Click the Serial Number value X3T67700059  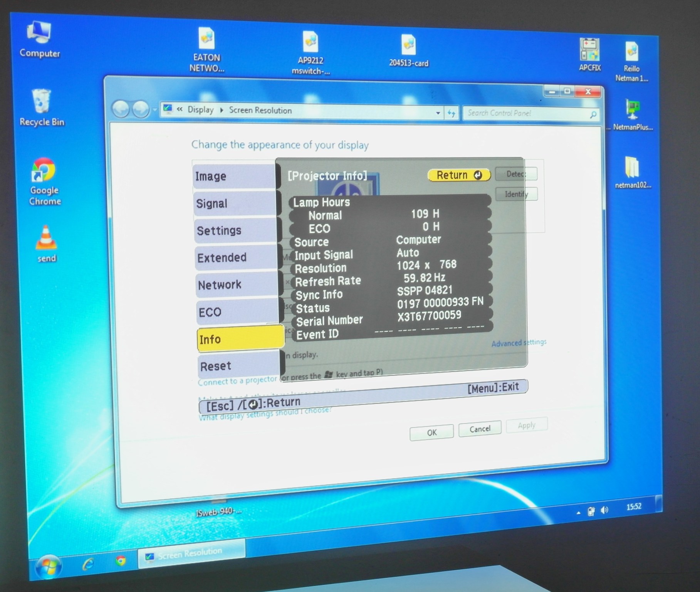(x=429, y=316)
